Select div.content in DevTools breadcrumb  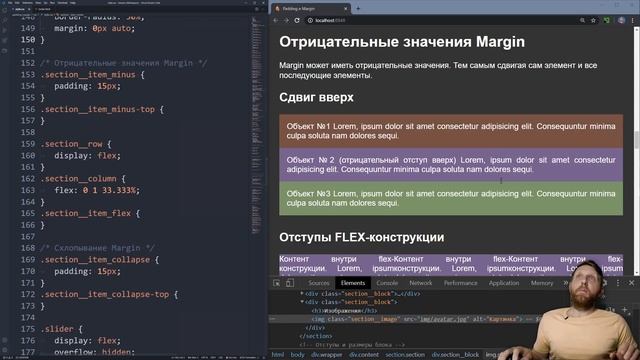click(364, 355)
